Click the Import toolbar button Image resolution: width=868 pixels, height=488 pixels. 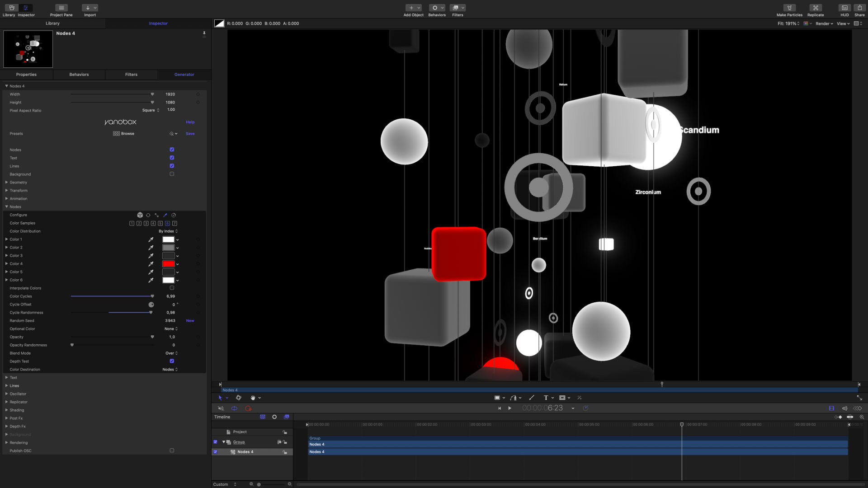pyautogui.click(x=90, y=8)
